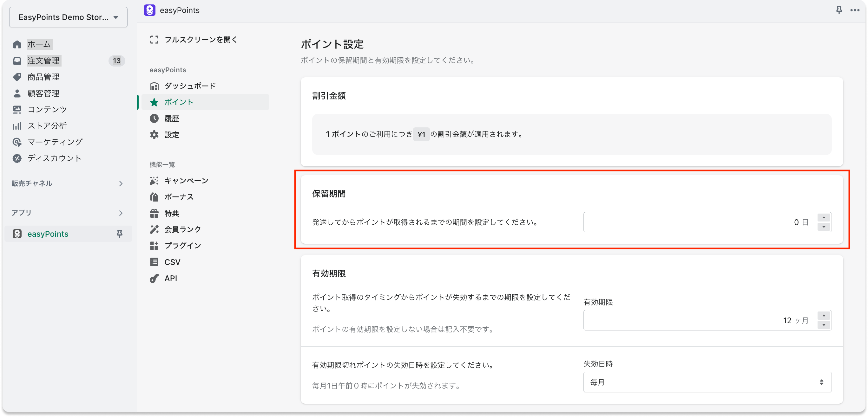Click the fullscreen open icon
Image resolution: width=868 pixels, height=417 pixels.
154,40
